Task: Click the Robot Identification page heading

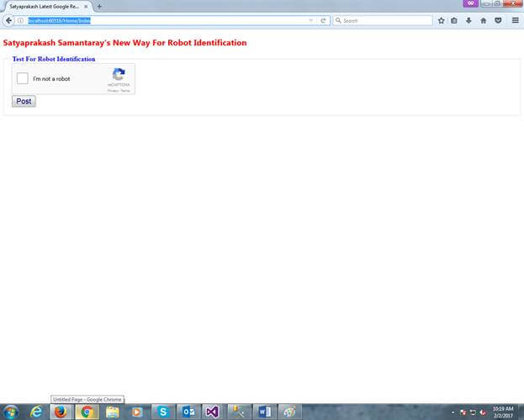Action: 125,43
